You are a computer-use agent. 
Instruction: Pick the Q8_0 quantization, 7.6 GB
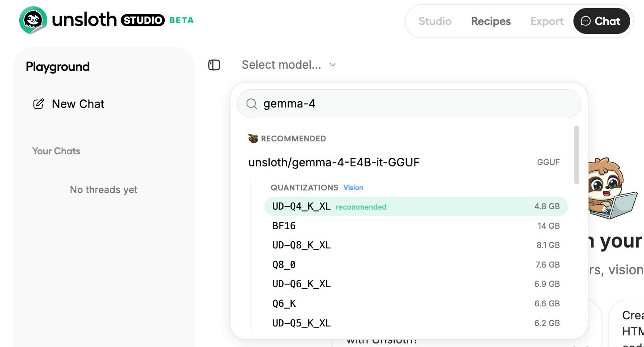416,265
